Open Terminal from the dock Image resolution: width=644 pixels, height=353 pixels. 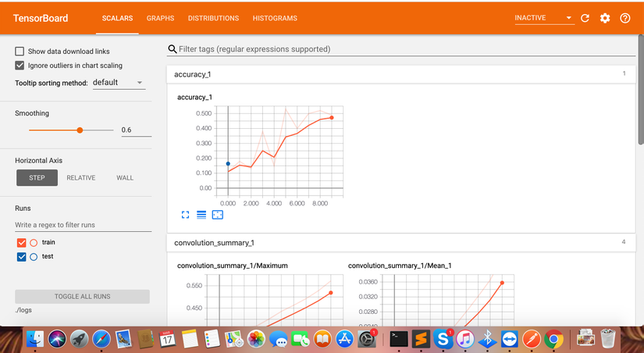(399, 340)
